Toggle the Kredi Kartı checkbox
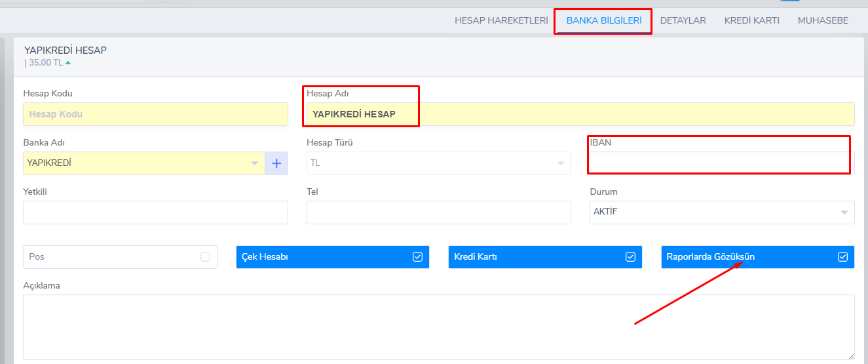Viewport: 868px width, 364px height. click(x=630, y=256)
